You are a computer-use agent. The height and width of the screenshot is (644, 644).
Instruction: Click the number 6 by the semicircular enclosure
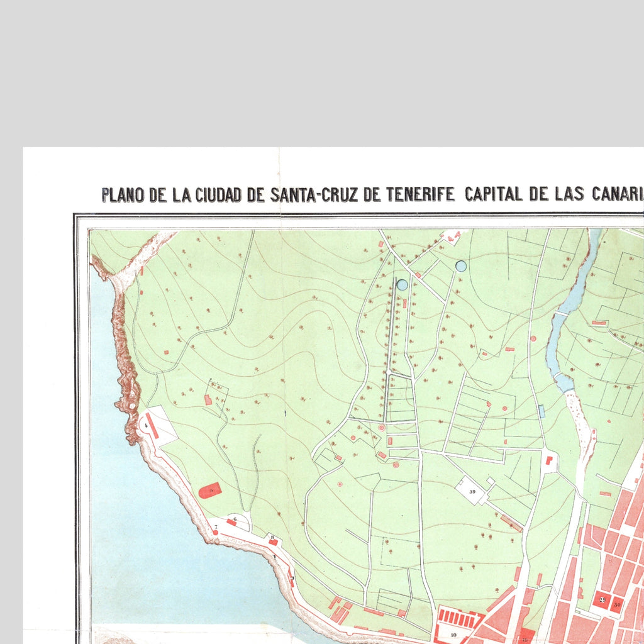click(235, 519)
